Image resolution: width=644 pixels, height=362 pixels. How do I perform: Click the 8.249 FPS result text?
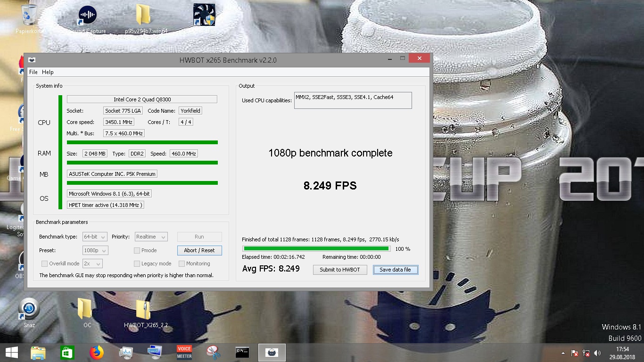pyautogui.click(x=330, y=186)
